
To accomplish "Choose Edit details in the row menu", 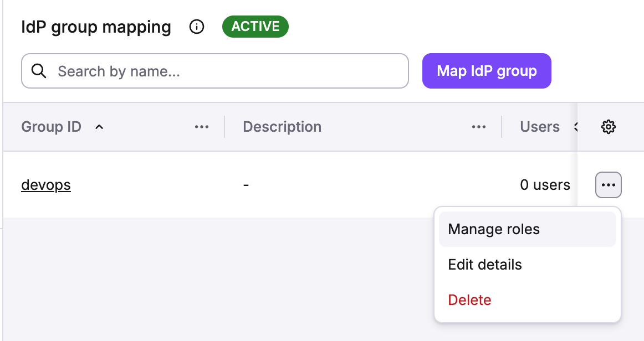I will (485, 265).
